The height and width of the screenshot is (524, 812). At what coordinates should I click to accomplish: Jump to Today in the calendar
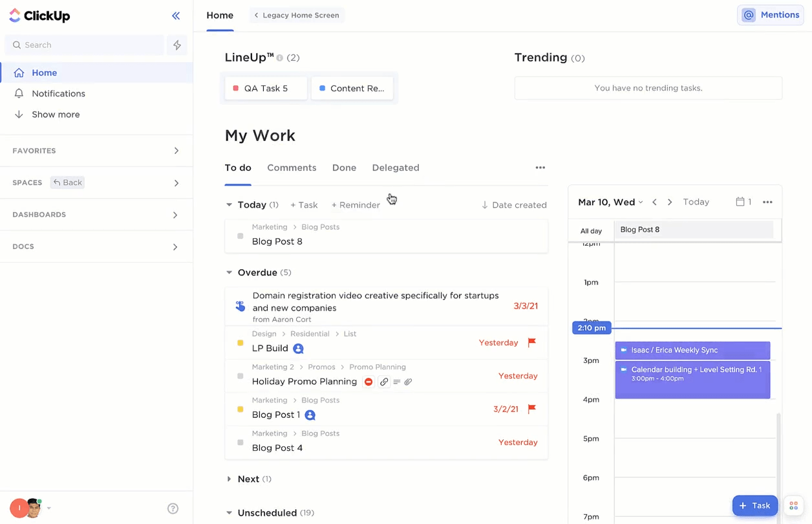[696, 202]
